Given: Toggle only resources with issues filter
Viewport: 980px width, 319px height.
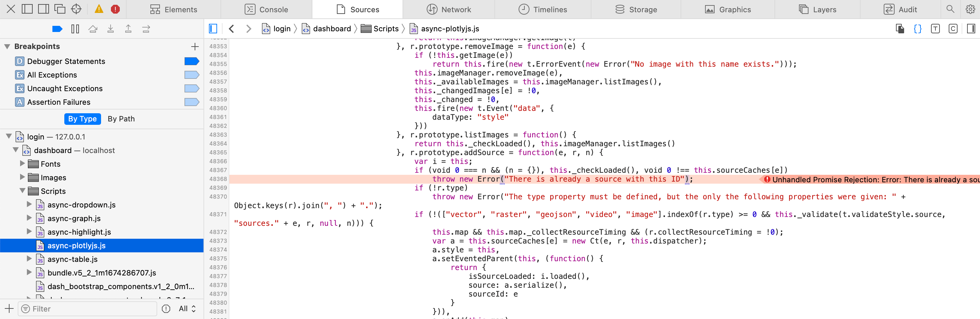Looking at the screenshot, I should pos(166,309).
